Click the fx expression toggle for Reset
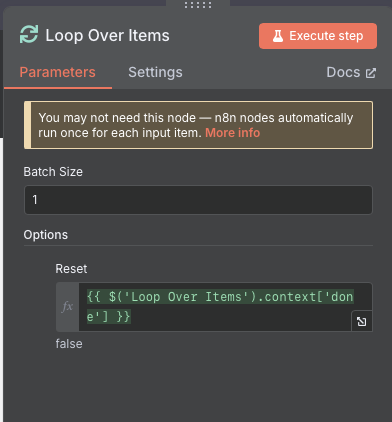This screenshot has height=422, width=392. [x=67, y=307]
